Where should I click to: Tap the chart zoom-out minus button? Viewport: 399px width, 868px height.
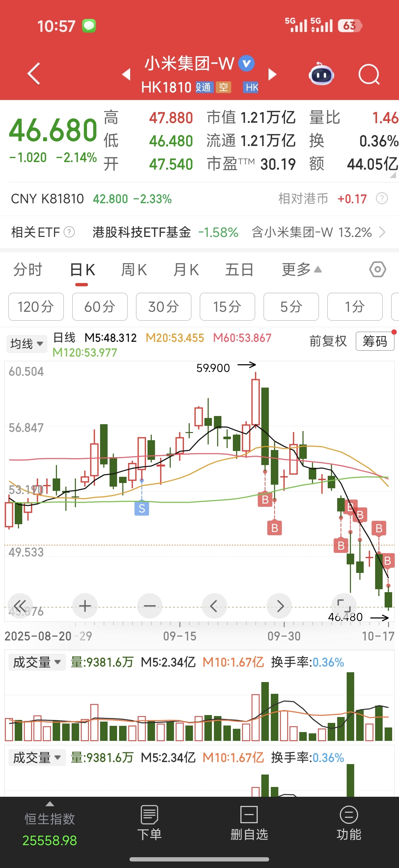click(149, 606)
